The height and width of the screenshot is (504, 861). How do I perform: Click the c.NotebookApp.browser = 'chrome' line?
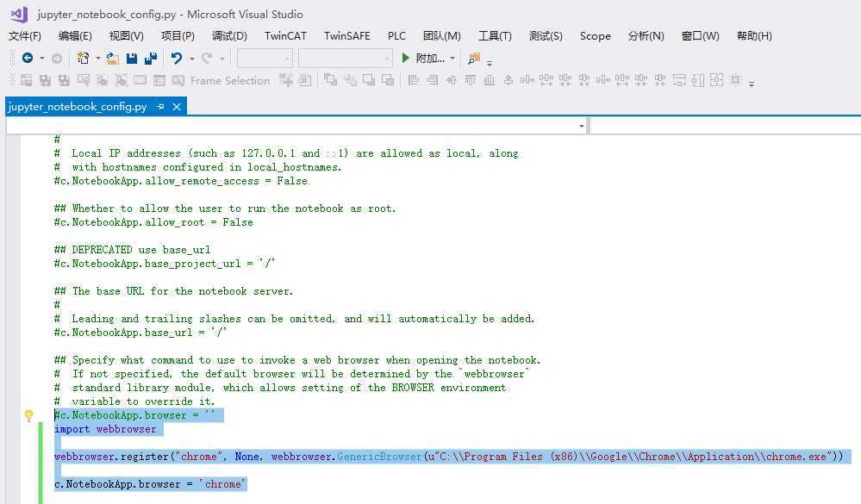pos(150,484)
